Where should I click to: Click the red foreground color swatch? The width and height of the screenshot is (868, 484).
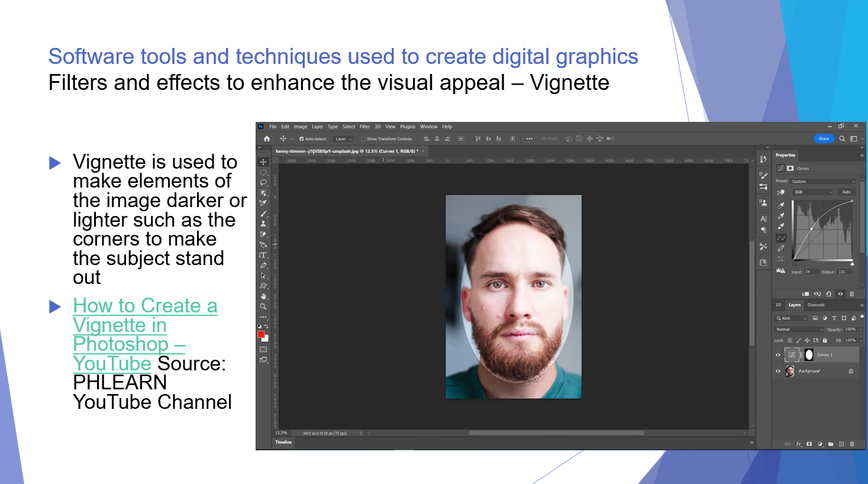click(261, 334)
